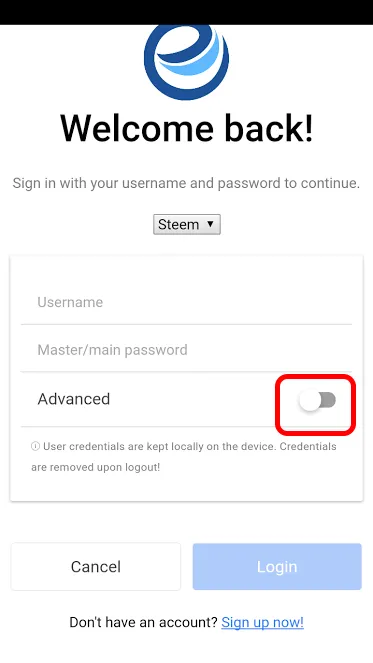Click the Welcome back heading
373x663 pixels.
(186, 128)
